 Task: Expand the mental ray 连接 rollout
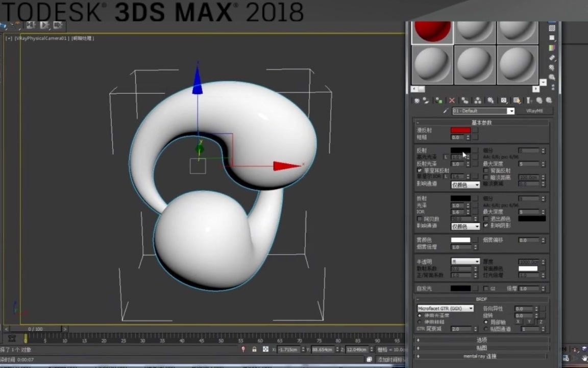point(480,356)
